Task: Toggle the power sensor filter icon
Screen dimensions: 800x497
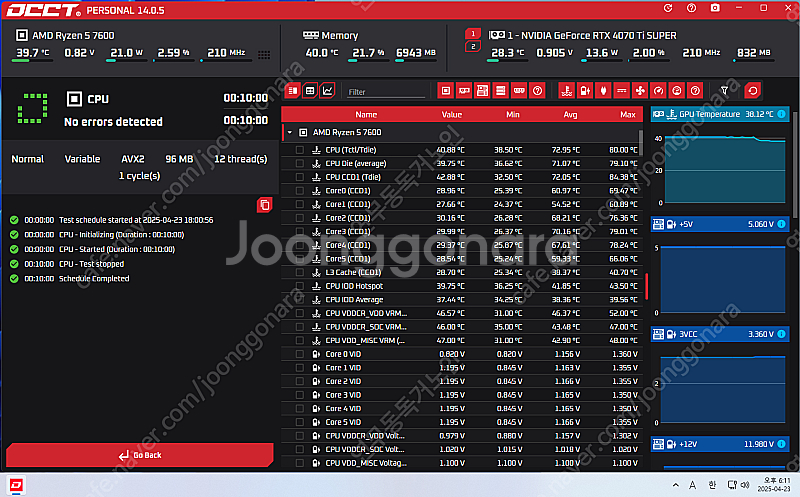Action: [x=603, y=91]
